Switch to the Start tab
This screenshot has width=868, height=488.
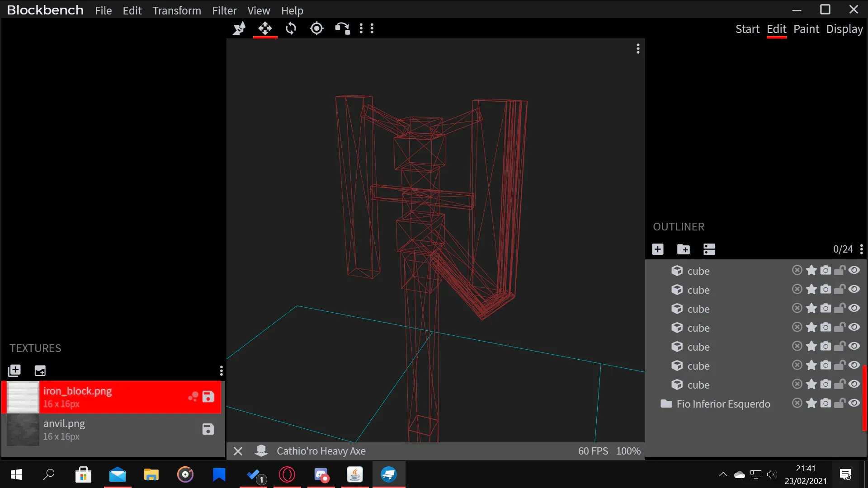click(747, 29)
